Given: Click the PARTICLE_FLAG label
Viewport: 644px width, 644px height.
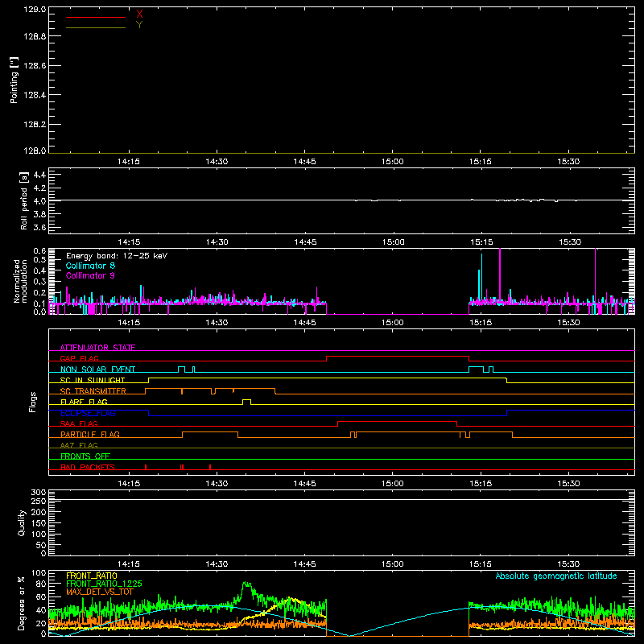Looking at the screenshot, I should pos(90,434).
